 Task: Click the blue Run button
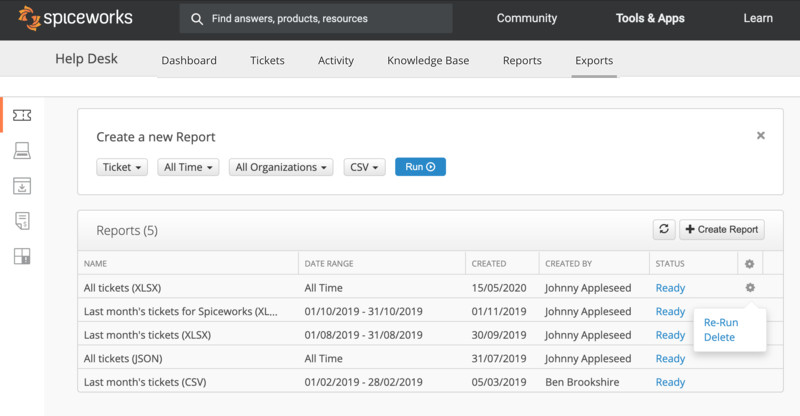pyautogui.click(x=420, y=167)
